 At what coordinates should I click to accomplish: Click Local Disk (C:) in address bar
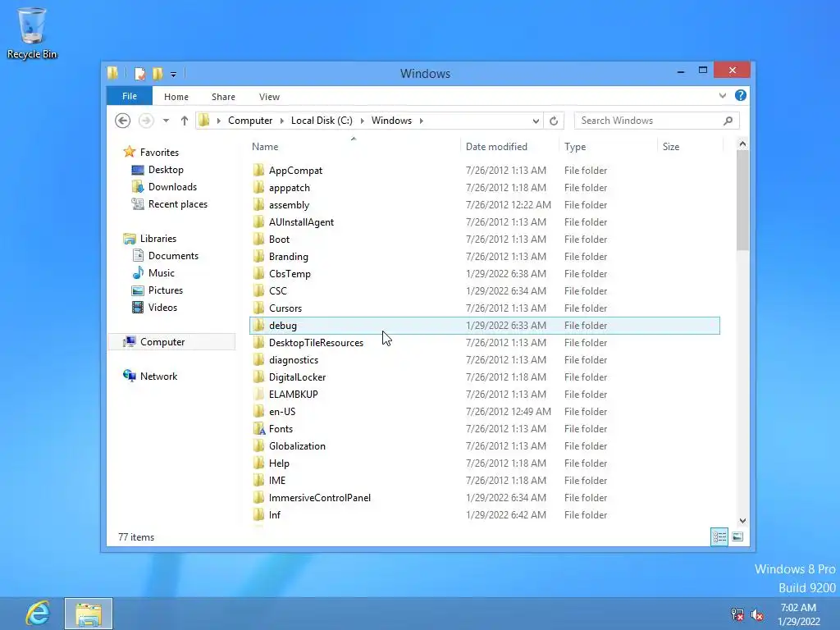pyautogui.click(x=322, y=121)
